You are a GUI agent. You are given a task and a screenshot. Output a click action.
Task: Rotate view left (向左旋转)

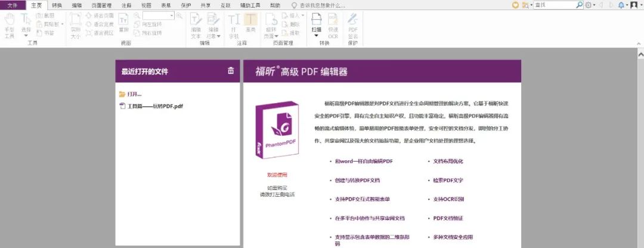click(148, 24)
